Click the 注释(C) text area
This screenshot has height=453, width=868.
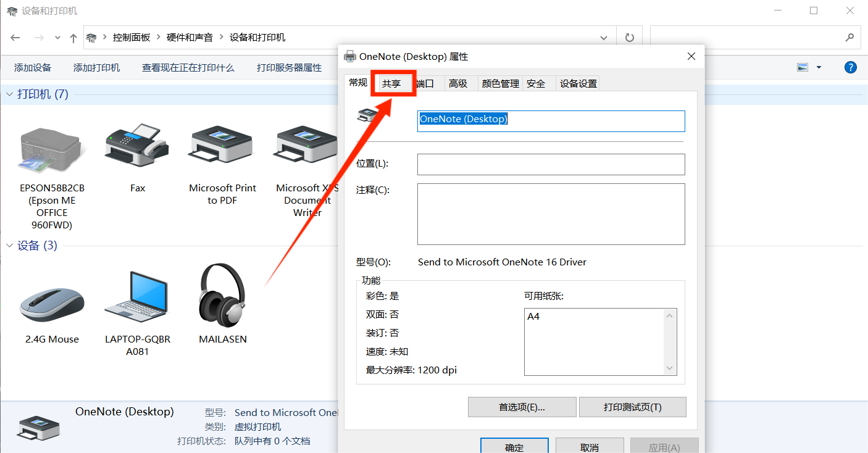click(551, 214)
